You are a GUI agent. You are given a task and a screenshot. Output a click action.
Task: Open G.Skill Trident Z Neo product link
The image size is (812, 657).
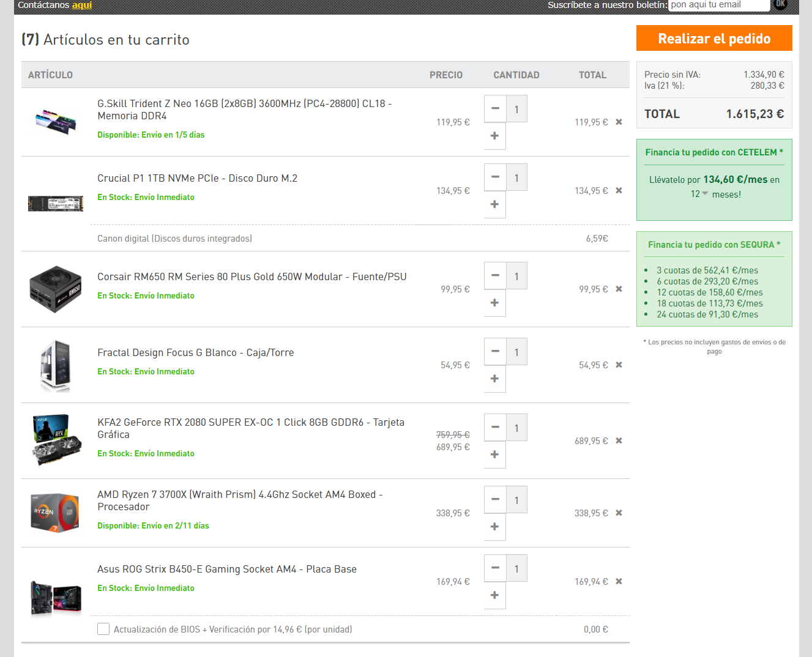245,109
